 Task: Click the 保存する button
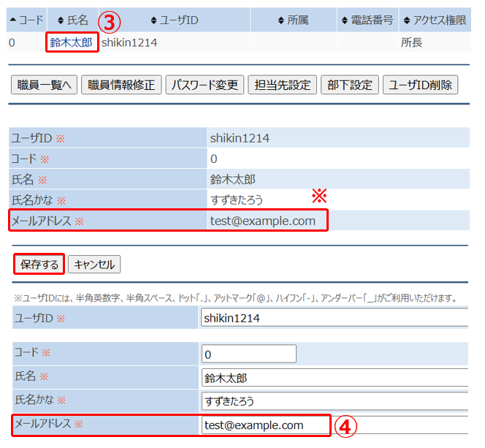click(40, 265)
